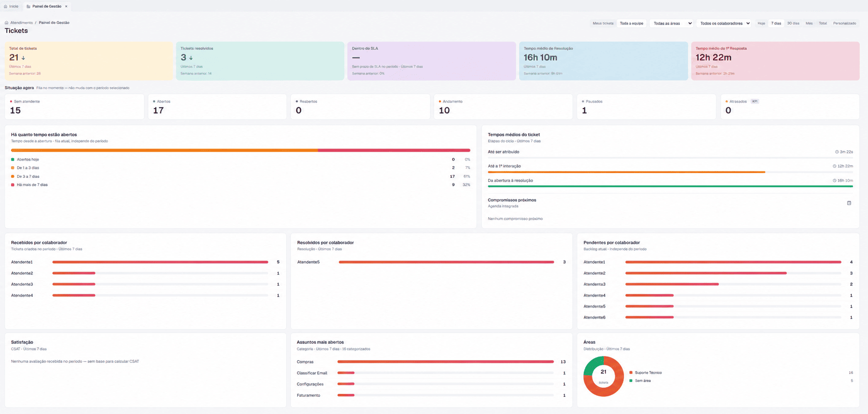Go to the Atendimento breadcrumb link

pyautogui.click(x=21, y=23)
